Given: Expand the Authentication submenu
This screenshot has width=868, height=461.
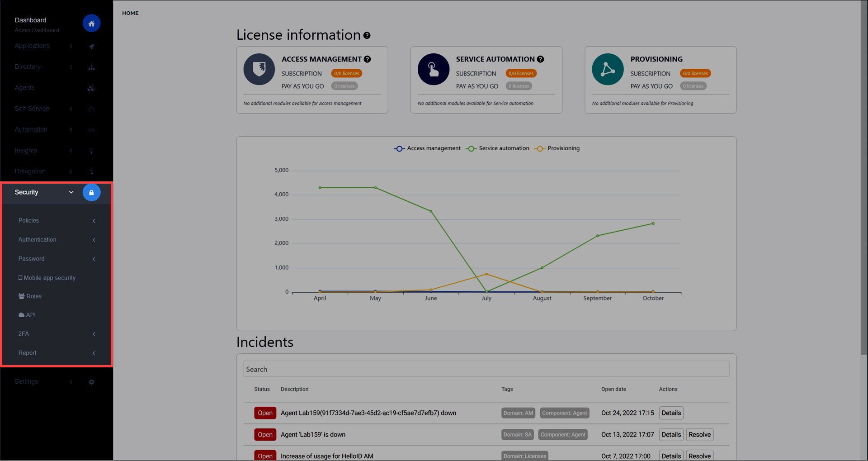Looking at the screenshot, I should (x=57, y=240).
